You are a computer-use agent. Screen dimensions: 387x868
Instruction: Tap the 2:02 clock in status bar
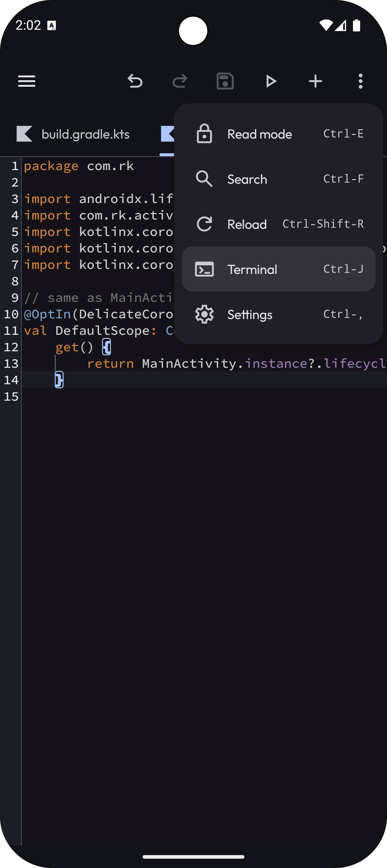(x=28, y=25)
